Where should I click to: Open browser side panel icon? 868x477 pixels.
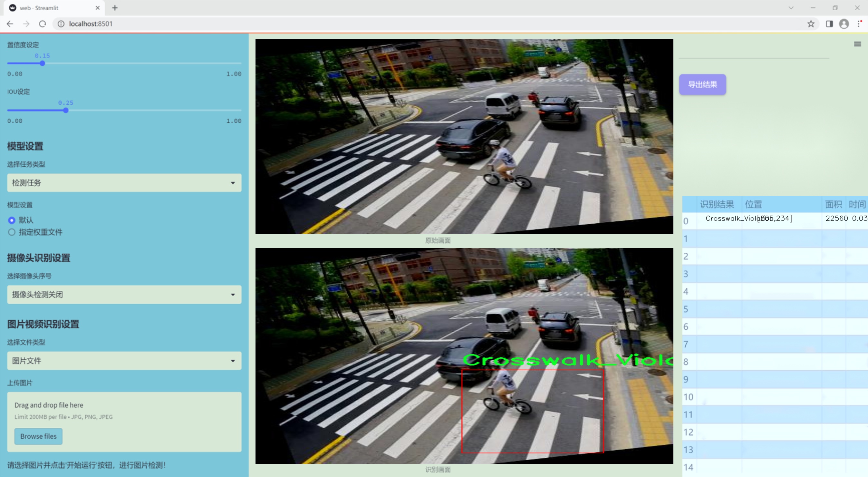click(x=829, y=24)
